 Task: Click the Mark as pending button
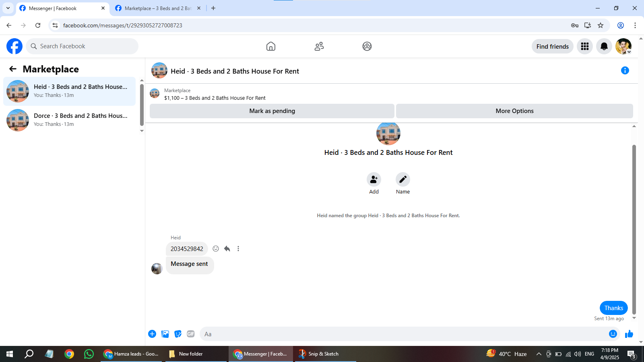pyautogui.click(x=272, y=111)
